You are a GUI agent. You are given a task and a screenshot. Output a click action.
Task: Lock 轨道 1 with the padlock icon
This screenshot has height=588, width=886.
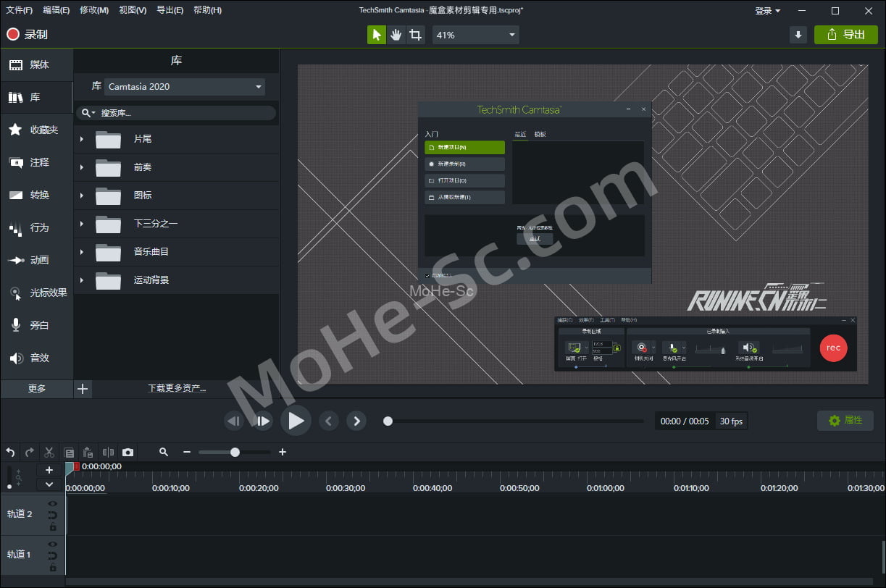pos(52,567)
